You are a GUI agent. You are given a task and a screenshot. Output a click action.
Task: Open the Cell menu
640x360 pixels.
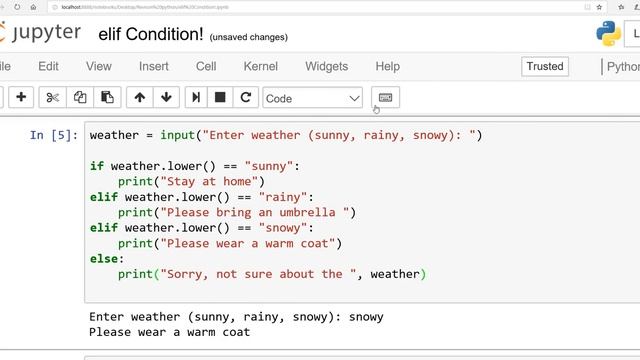(206, 67)
